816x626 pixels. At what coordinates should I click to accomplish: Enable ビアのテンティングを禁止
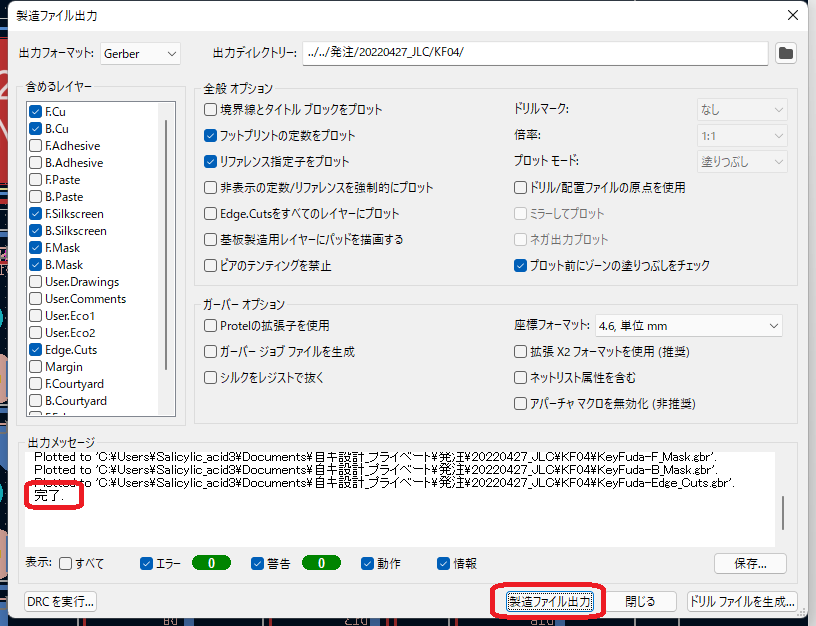coord(210,265)
